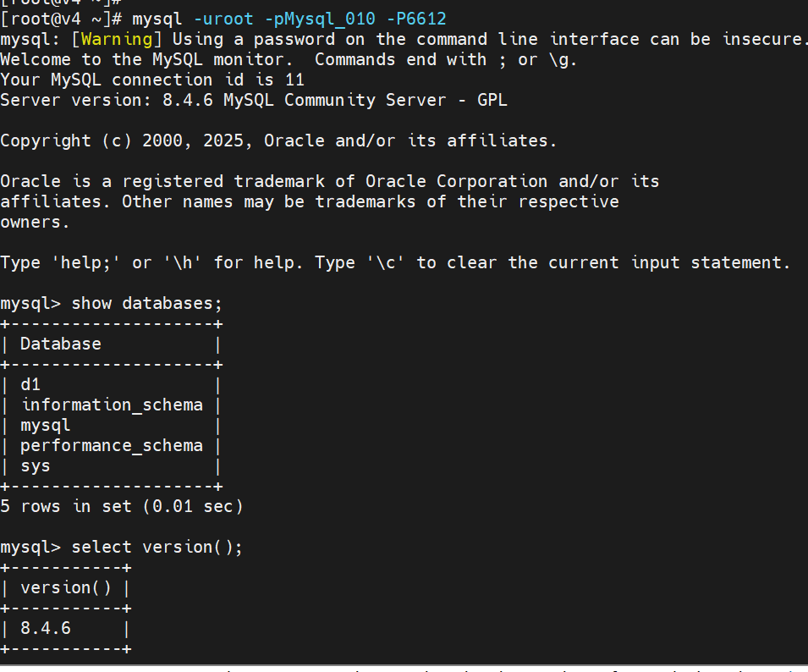808x672 pixels.
Task: Select the information_schema database row
Action: coord(112,405)
